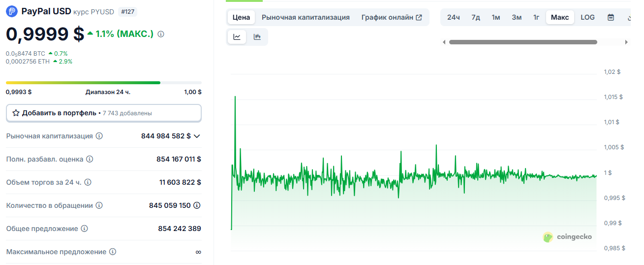
Task: Click the 0,9993 $ low range value
Action: [19, 92]
